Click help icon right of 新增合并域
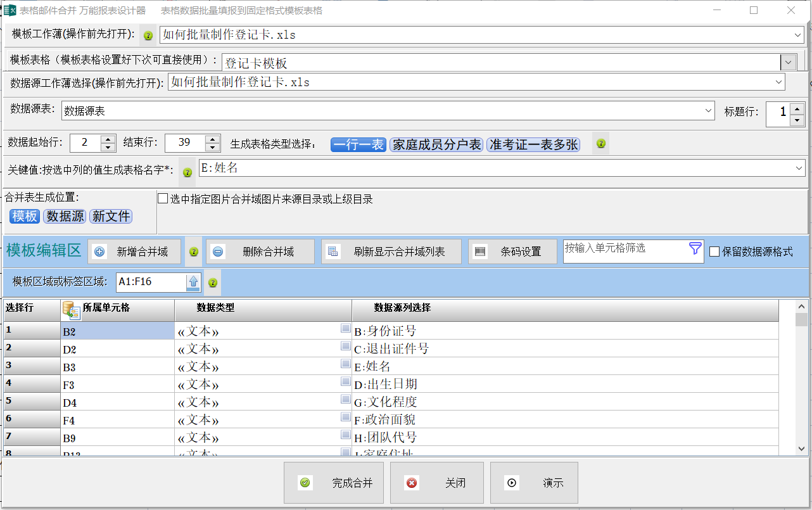Screen dimensions: 812x510 pyautogui.click(x=194, y=252)
